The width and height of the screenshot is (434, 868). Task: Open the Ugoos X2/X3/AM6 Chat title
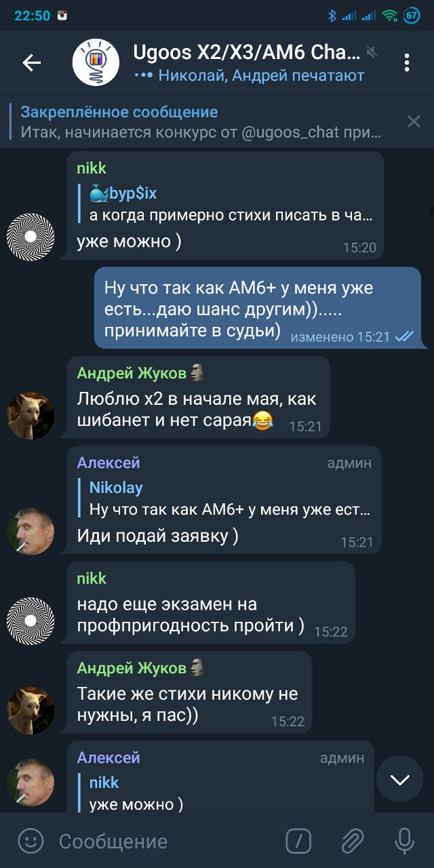tap(247, 52)
